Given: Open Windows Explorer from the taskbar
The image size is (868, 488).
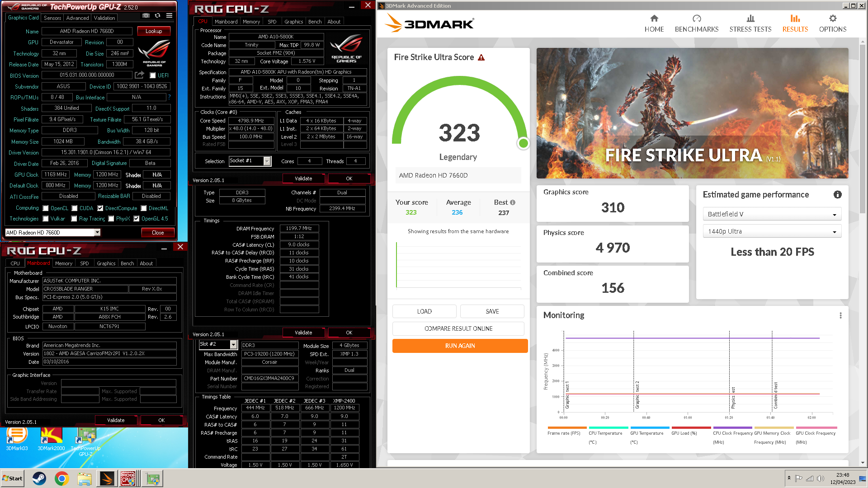Looking at the screenshot, I should tap(85, 479).
